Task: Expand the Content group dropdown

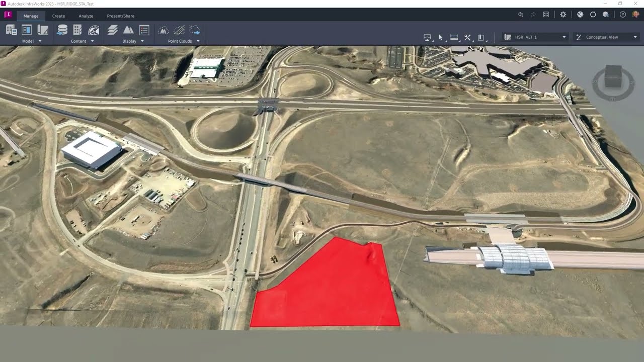Action: click(x=92, y=41)
